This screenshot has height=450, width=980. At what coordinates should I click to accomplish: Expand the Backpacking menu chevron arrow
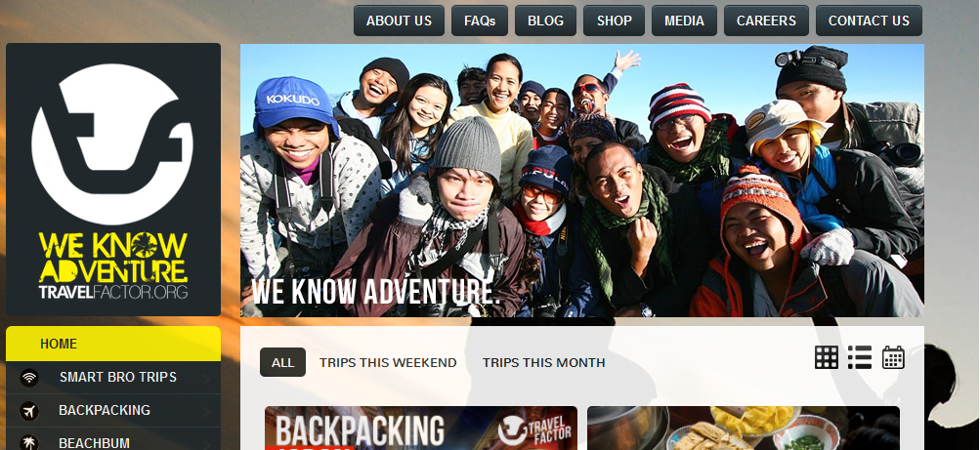(207, 411)
